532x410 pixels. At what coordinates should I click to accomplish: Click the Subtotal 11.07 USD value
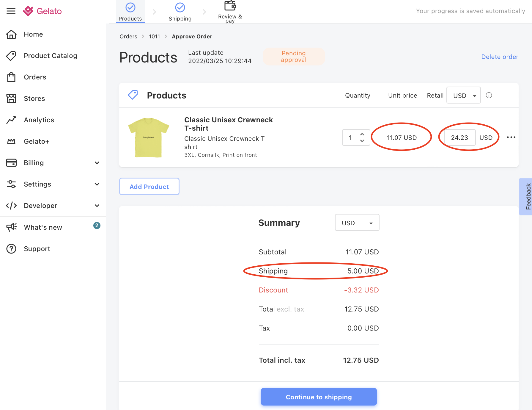[x=362, y=252]
